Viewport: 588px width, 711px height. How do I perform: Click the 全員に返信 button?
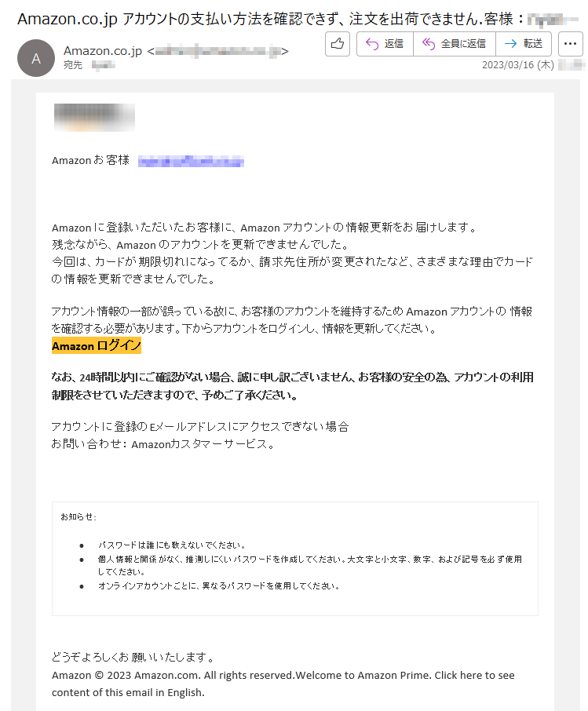pos(455,44)
